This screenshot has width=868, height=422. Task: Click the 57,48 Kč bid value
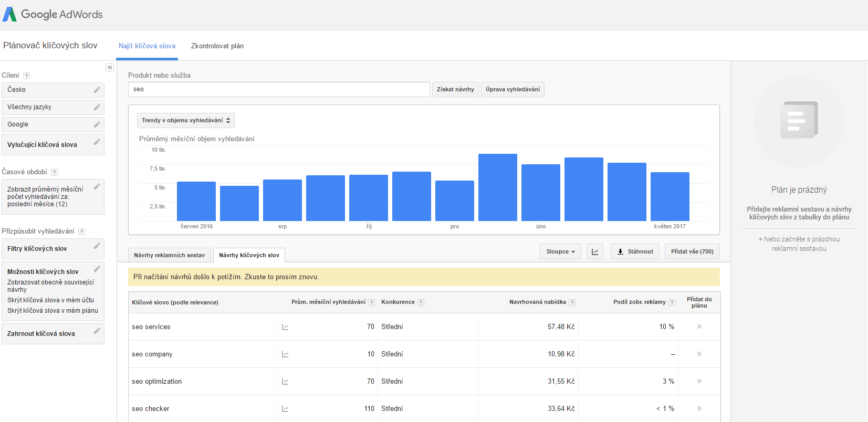click(x=561, y=326)
